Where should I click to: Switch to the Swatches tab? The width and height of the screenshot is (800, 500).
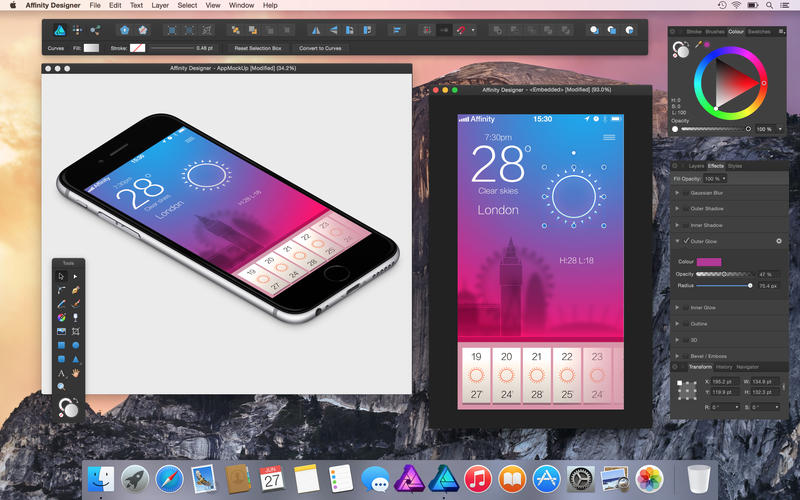(x=759, y=32)
